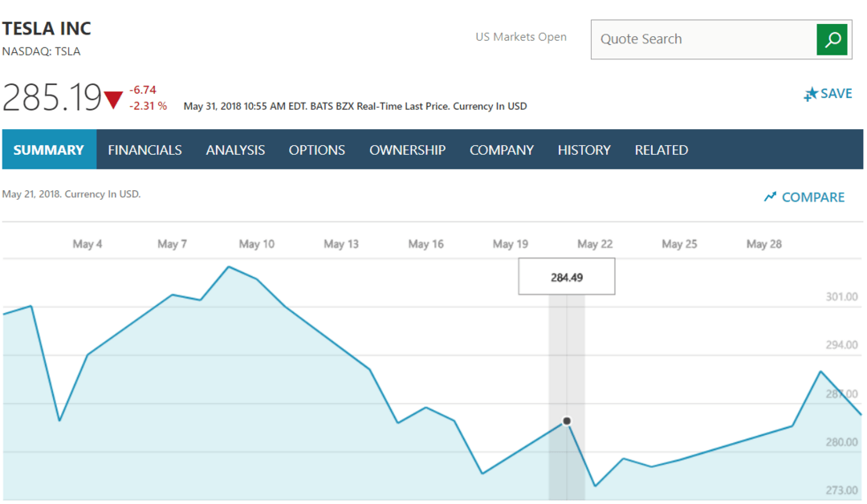Click the May 21, 2018 currency note
Viewport: 867px width, 504px height.
(71, 194)
